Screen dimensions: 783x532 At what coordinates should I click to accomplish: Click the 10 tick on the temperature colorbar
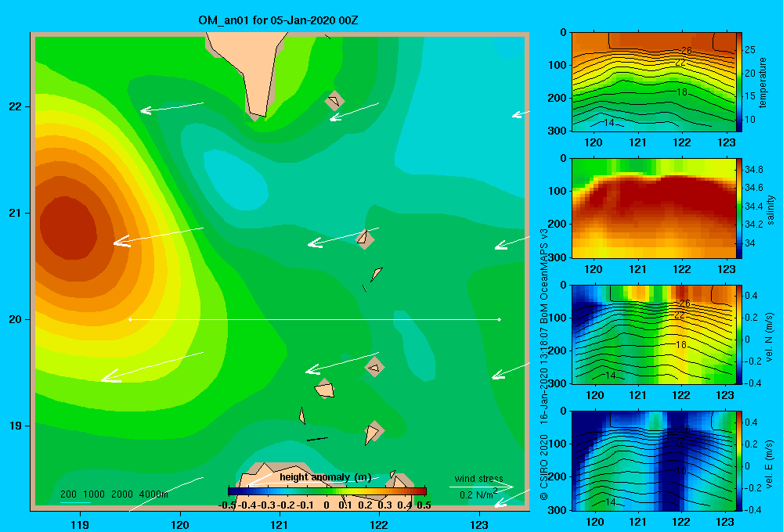[749, 119]
